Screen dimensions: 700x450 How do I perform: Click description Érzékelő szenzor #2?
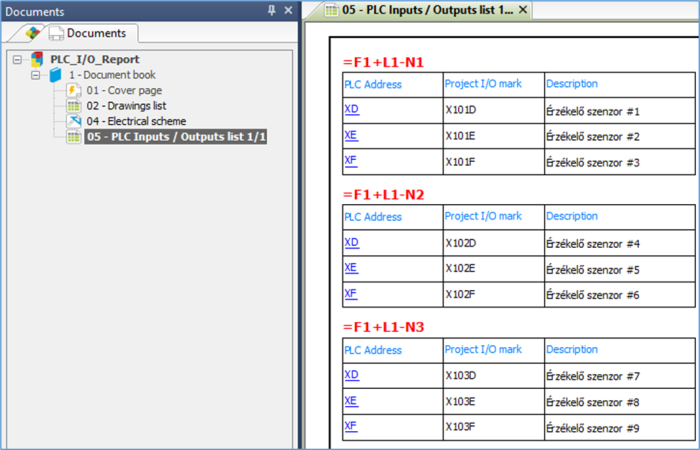click(593, 137)
